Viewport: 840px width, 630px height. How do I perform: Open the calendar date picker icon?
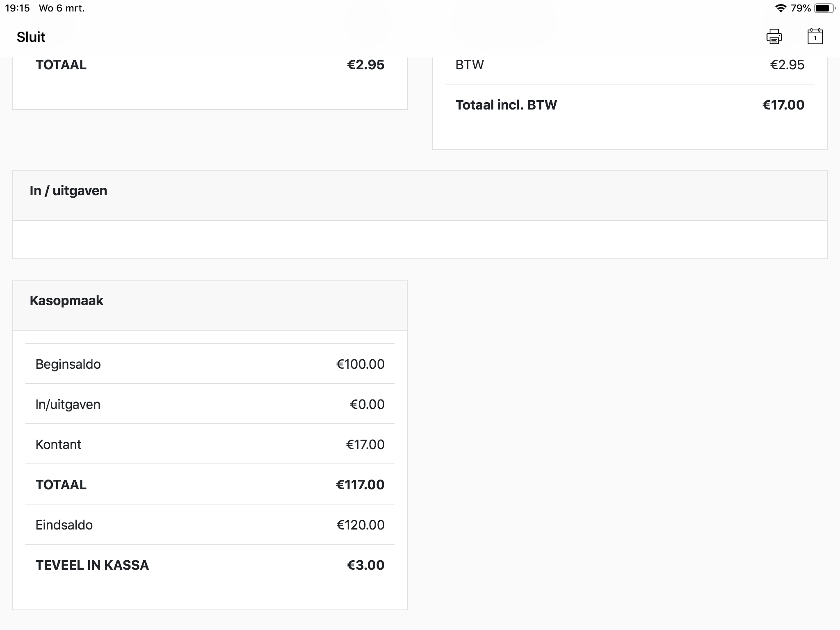point(815,37)
